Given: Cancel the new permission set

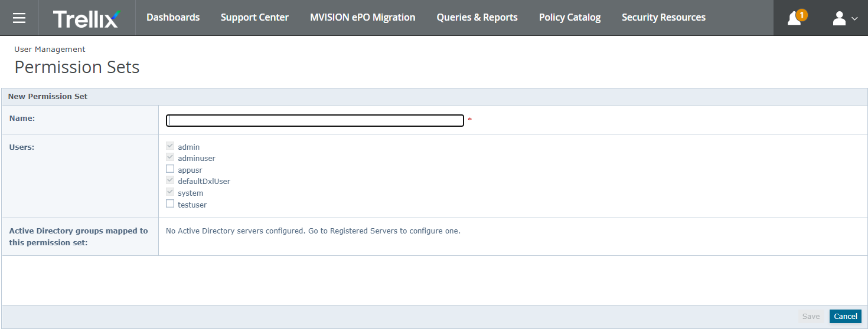Looking at the screenshot, I should [846, 317].
